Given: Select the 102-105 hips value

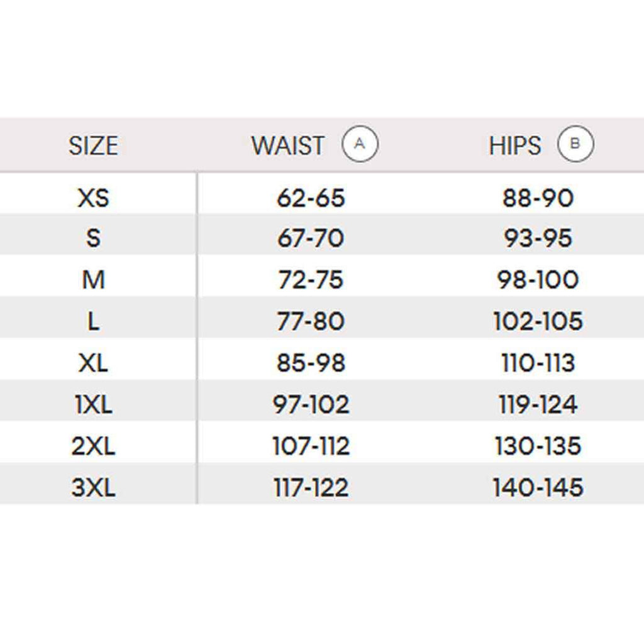Looking at the screenshot, I should point(538,322).
